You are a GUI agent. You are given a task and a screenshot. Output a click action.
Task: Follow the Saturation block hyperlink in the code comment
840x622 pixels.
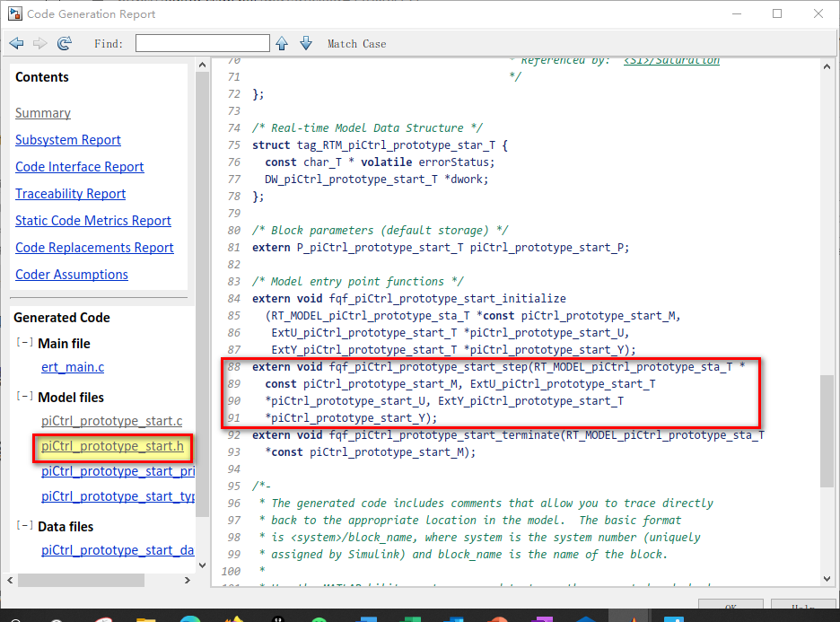[x=672, y=60]
